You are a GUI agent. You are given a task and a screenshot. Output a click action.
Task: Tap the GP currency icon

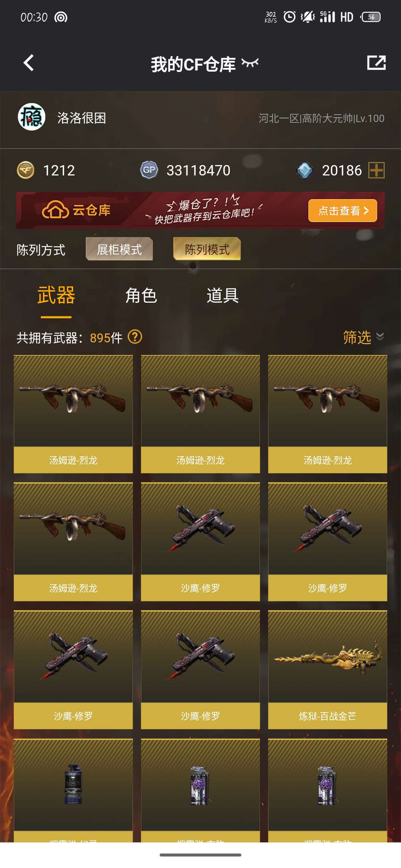[149, 170]
